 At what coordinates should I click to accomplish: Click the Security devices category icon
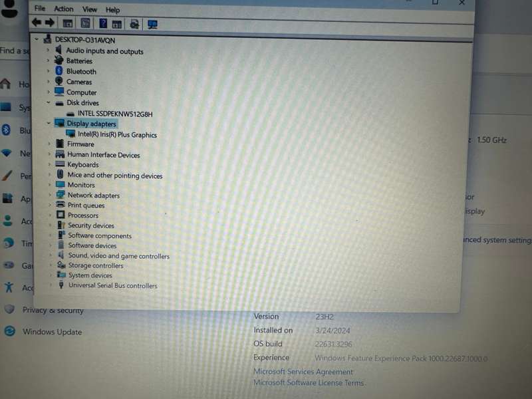click(x=61, y=225)
